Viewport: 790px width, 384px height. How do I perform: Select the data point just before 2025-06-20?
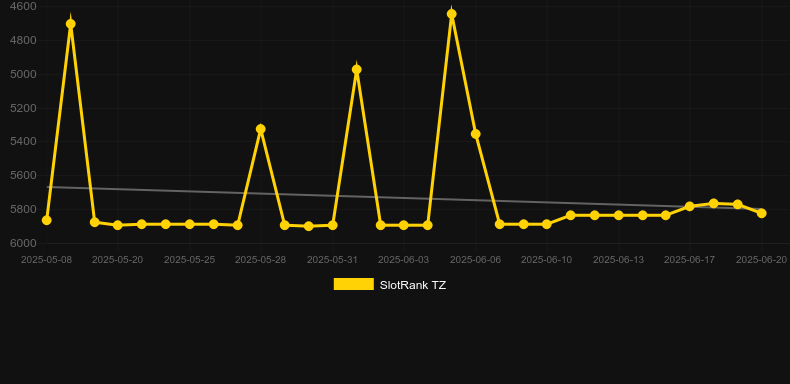pyautogui.click(x=738, y=205)
